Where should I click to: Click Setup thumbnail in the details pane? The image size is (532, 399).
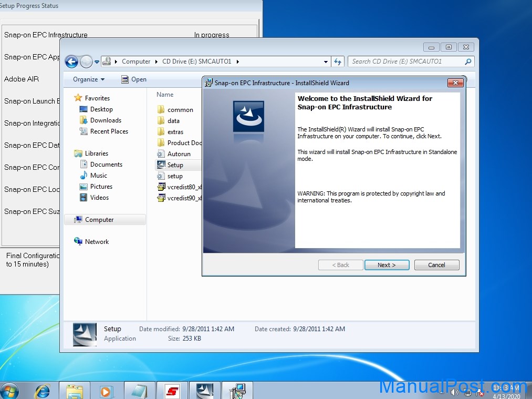tap(85, 334)
